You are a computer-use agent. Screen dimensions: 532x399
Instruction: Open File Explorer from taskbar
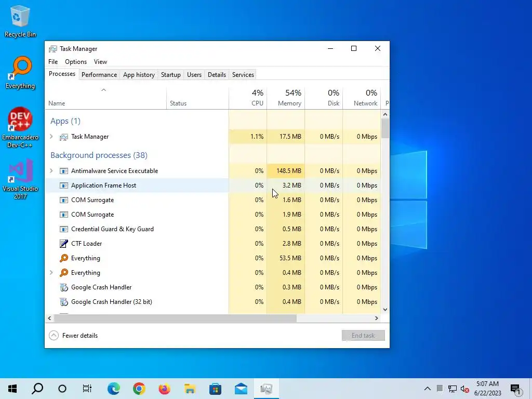[190, 389]
